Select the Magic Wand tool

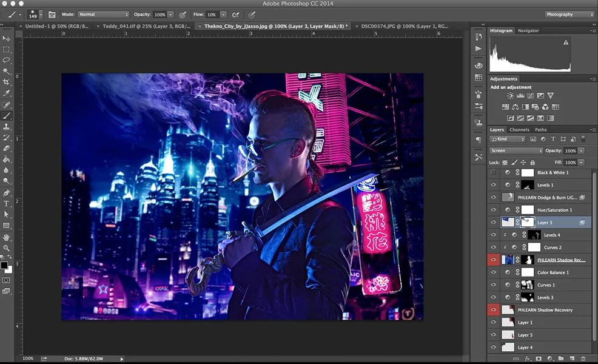click(6, 71)
